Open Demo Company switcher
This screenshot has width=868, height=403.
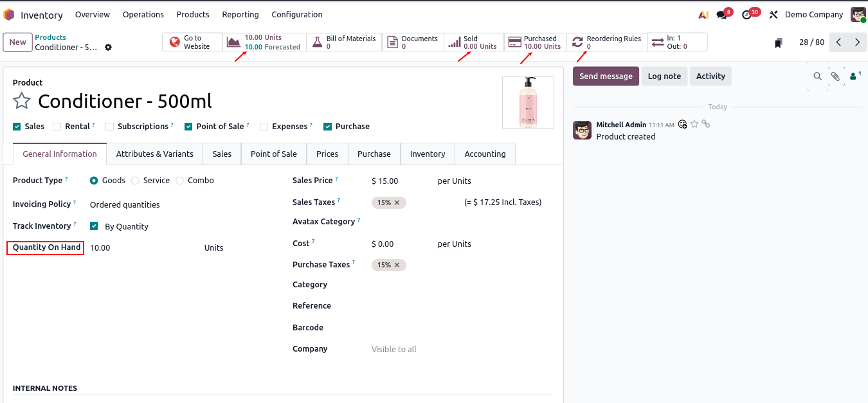813,15
